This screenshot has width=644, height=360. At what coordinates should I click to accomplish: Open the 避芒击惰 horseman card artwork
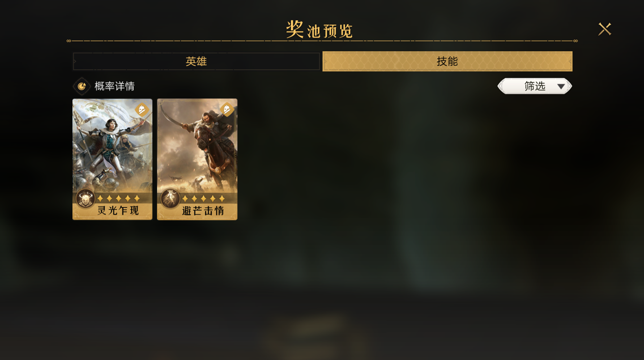[x=197, y=146]
